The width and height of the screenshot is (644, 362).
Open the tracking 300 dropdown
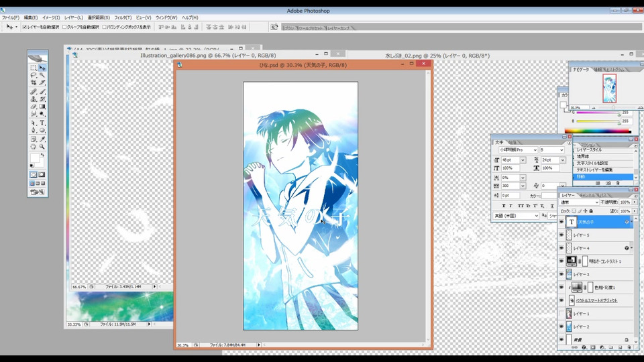(523, 186)
